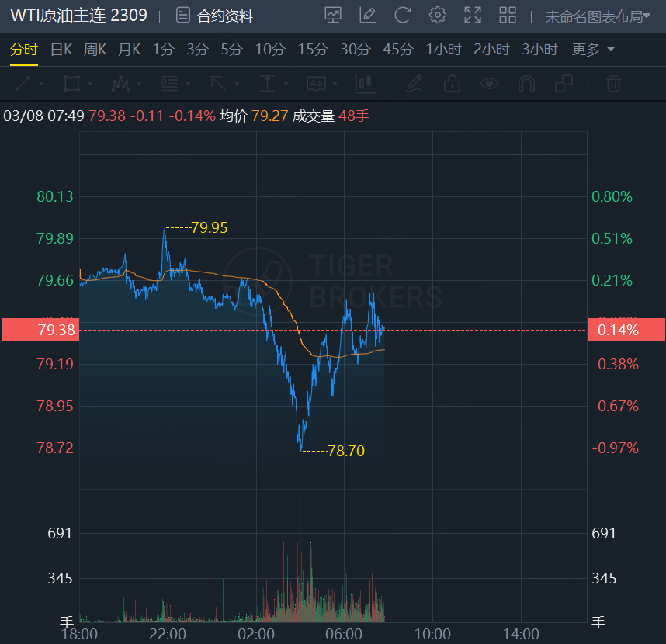Image resolution: width=666 pixels, height=644 pixels.
Task: Expand 未命名图表布局 layout dropdown
Action: (597, 16)
